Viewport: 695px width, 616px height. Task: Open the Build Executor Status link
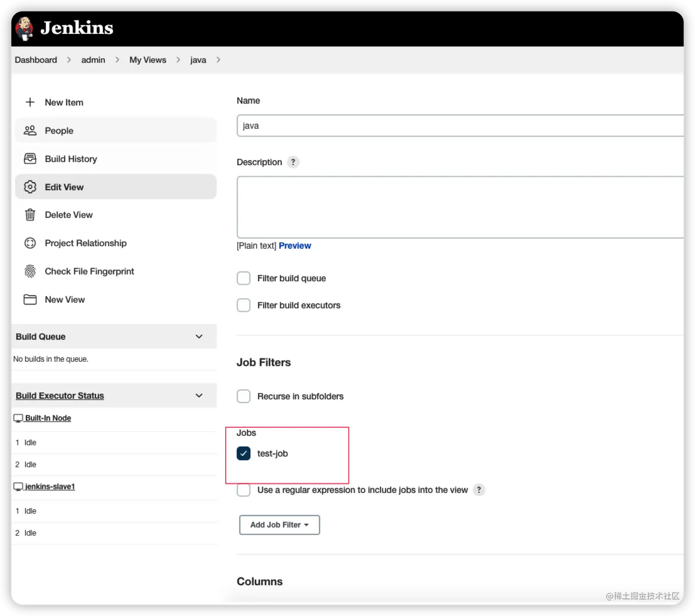pyautogui.click(x=60, y=396)
